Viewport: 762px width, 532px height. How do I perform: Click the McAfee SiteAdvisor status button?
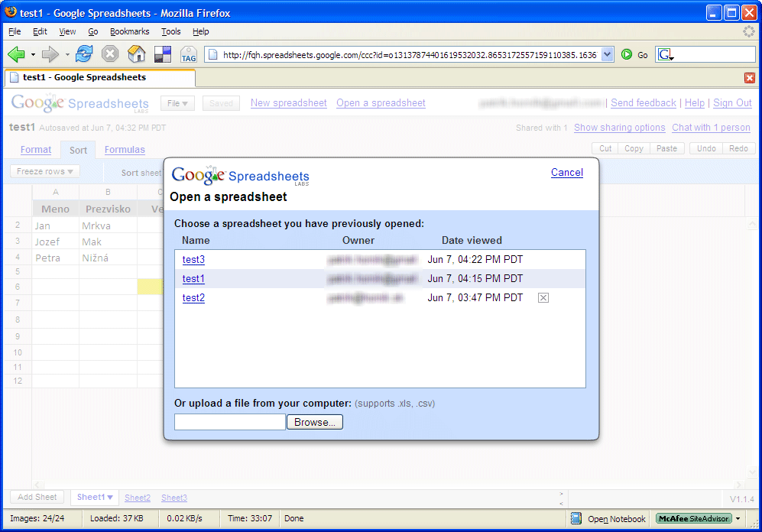coord(693,518)
